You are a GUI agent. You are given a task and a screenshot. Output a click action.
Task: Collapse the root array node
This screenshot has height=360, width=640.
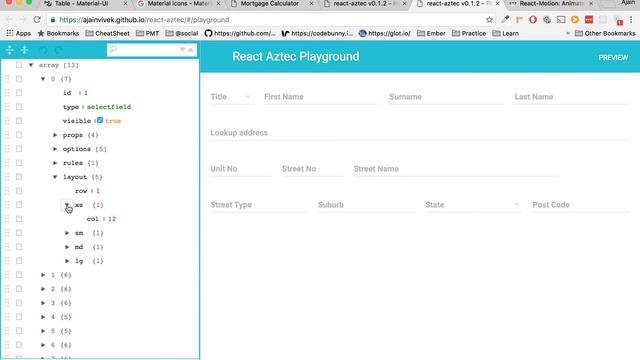31,65
